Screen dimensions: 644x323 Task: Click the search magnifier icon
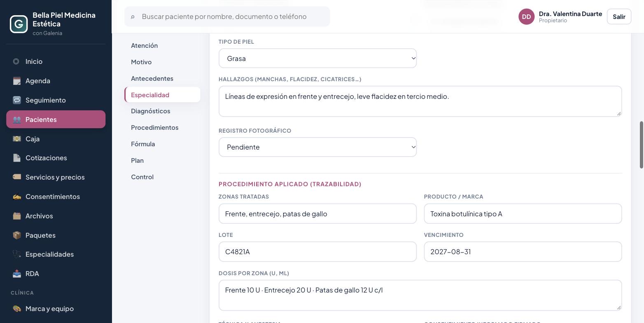point(133,17)
